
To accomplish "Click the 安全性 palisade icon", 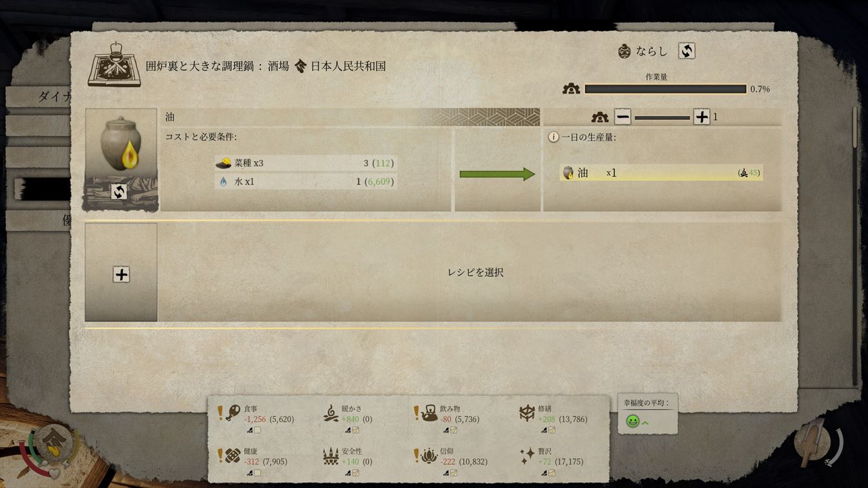I will point(331,456).
